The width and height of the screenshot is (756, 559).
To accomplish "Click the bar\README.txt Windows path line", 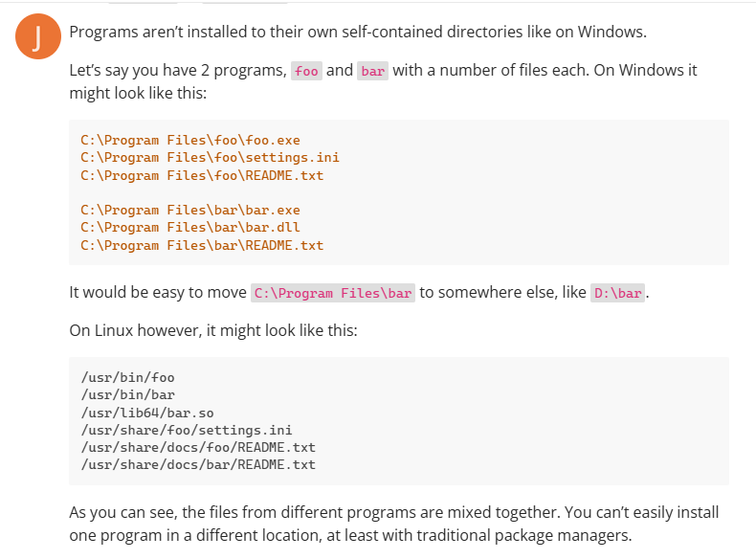I will point(202,245).
